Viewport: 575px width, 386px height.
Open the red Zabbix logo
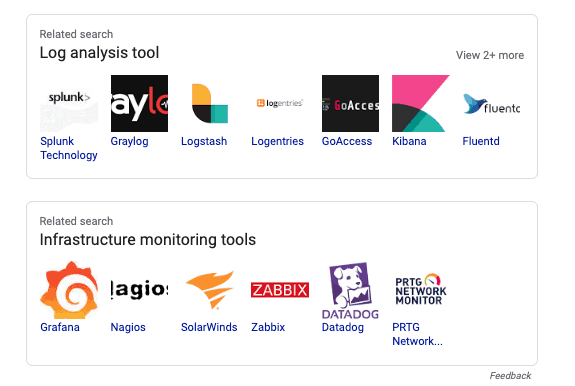pyautogui.click(x=280, y=290)
